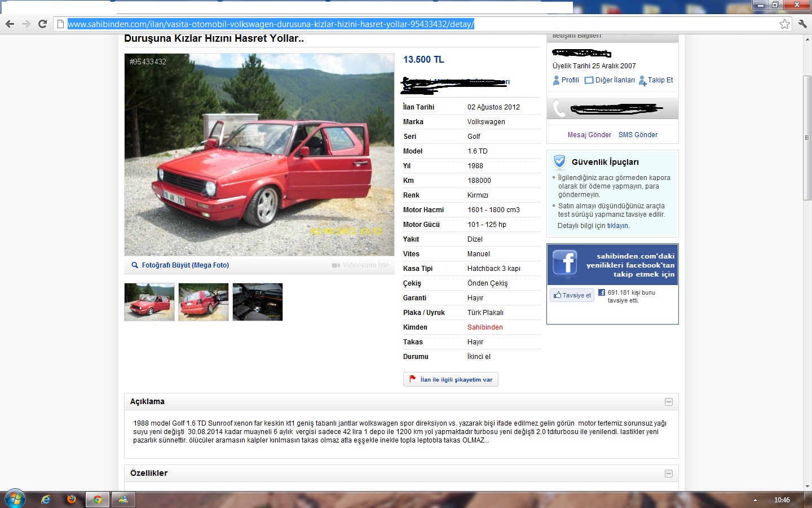Click the SMS Gönder link
This screenshot has height=508, width=812.
[638, 135]
